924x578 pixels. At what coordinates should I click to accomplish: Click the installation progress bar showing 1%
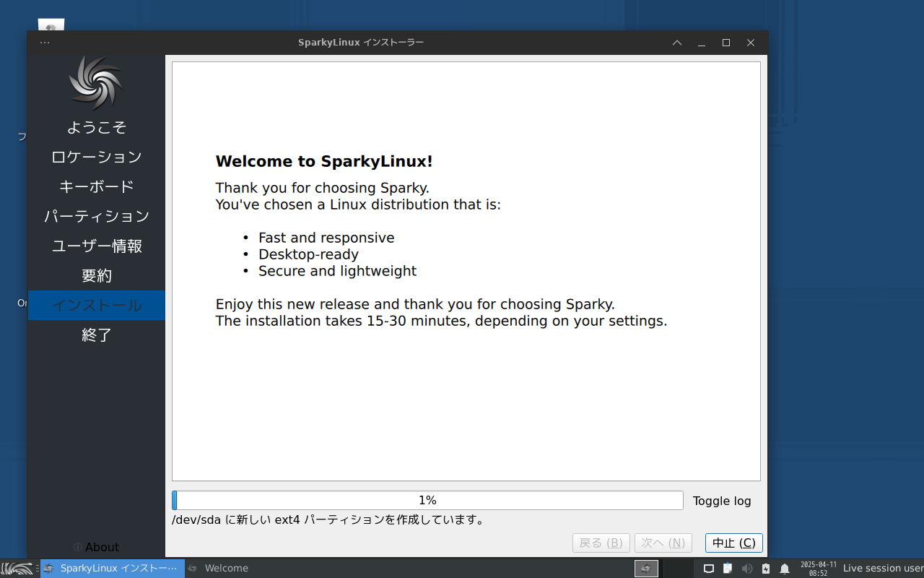427,500
